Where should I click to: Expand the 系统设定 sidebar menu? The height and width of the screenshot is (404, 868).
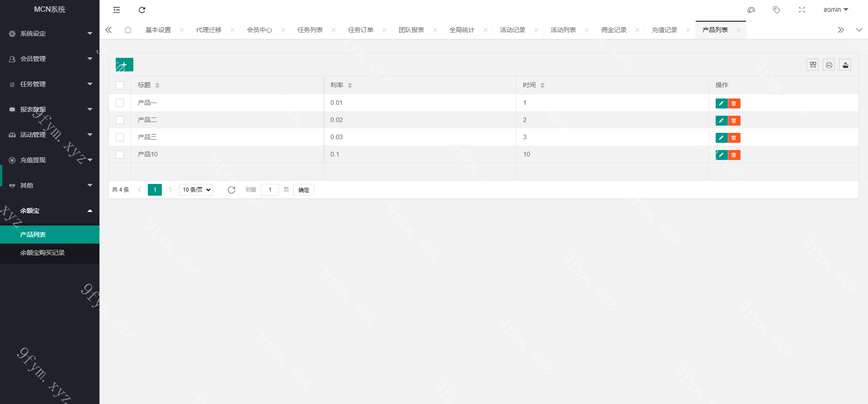[x=50, y=33]
